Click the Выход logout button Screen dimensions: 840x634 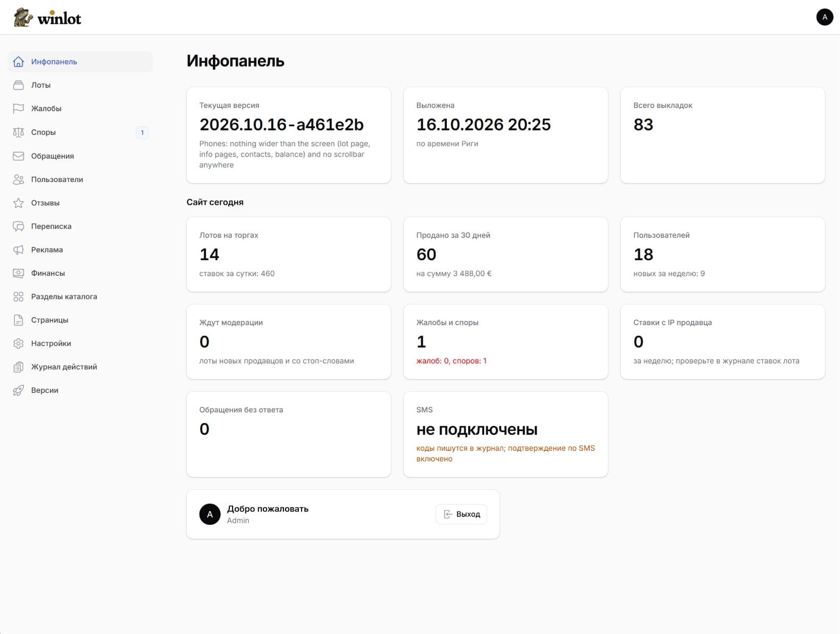[x=461, y=514]
